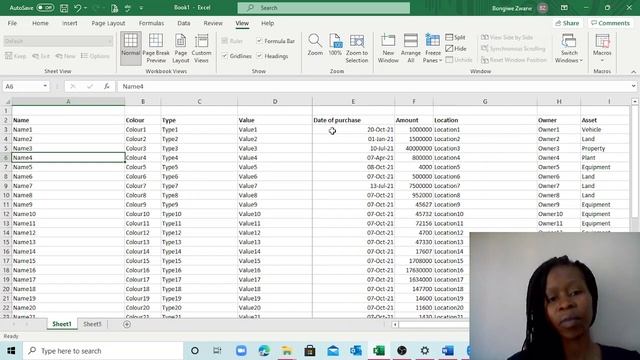This screenshot has height=360, width=640.
Task: Open Settings gear in taskbar
Action: (x=425, y=351)
